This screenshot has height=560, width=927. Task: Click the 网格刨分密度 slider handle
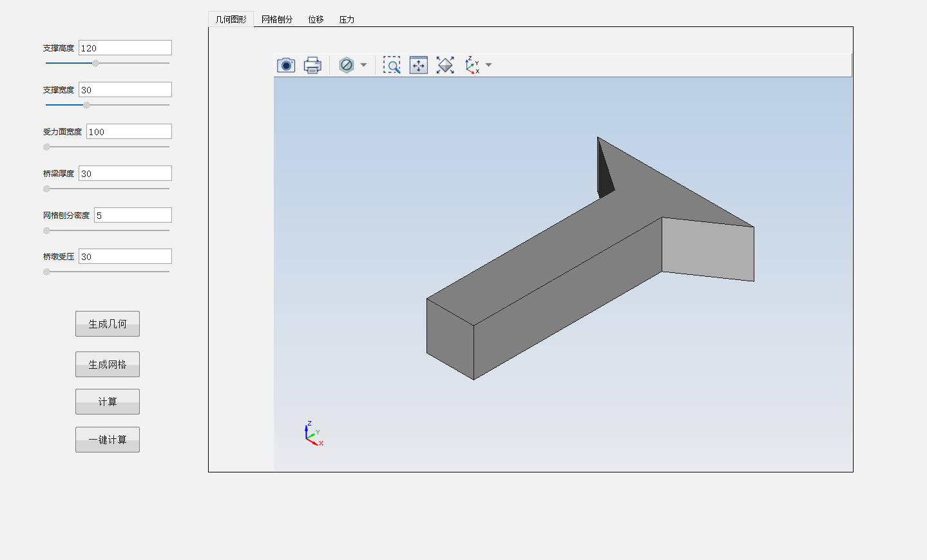[x=46, y=230]
